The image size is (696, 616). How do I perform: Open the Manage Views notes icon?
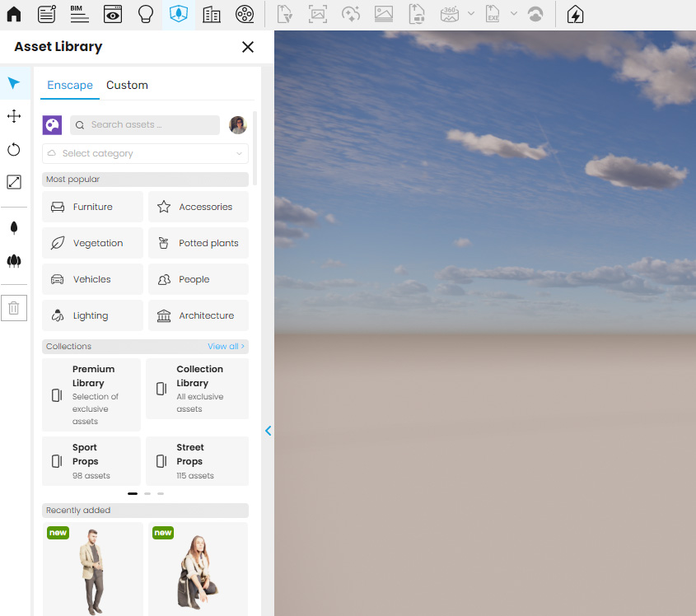[47, 14]
